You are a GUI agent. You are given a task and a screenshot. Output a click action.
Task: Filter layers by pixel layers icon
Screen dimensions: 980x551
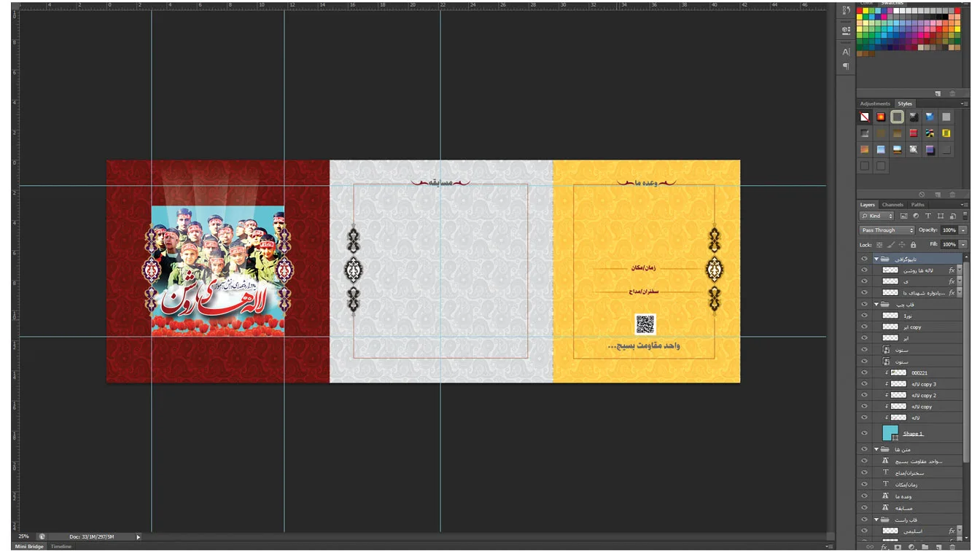click(904, 216)
